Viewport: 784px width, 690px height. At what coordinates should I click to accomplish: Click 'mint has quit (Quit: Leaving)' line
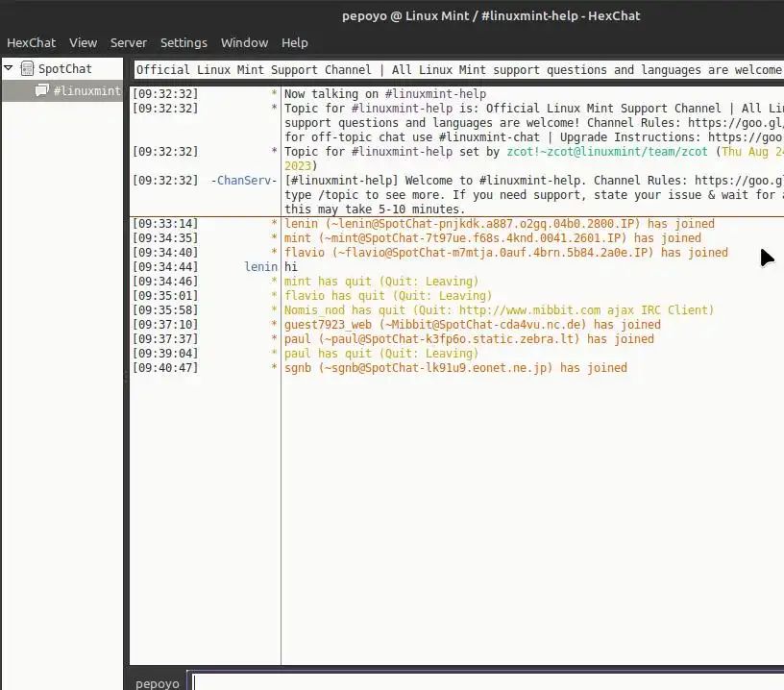pyautogui.click(x=381, y=282)
